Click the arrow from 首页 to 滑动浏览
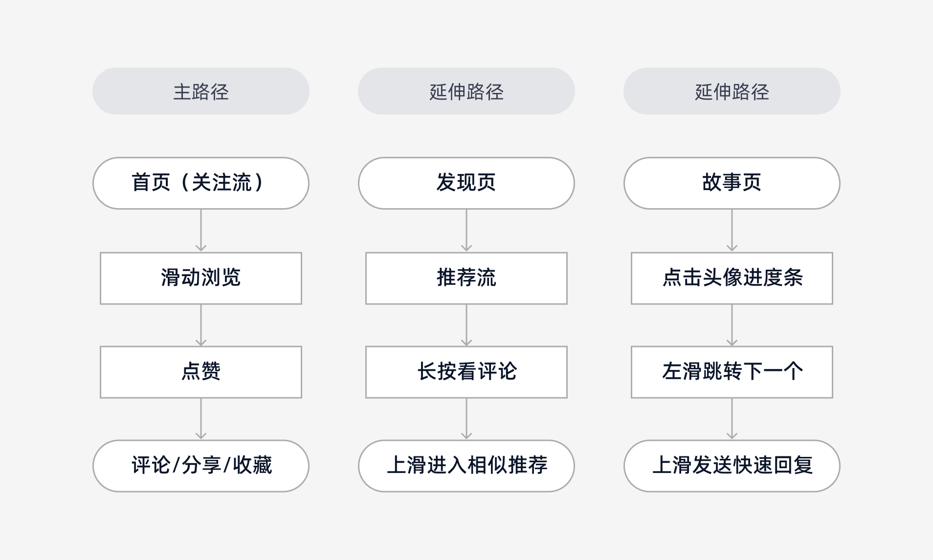 tap(200, 230)
